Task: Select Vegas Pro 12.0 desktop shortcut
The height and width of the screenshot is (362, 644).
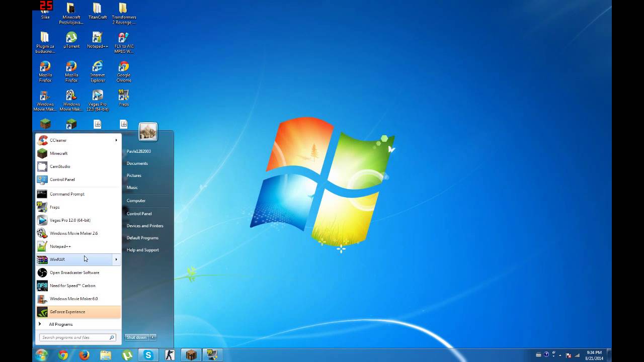Action: [x=98, y=101]
